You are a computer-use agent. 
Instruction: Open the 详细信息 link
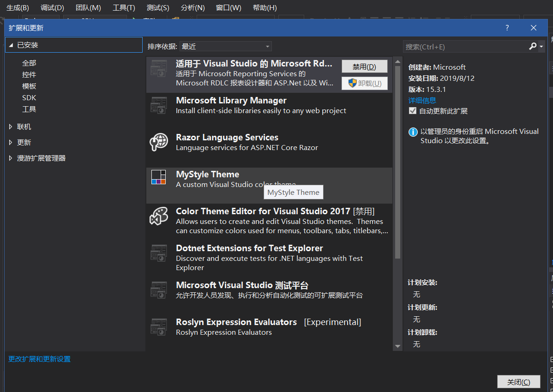click(422, 100)
